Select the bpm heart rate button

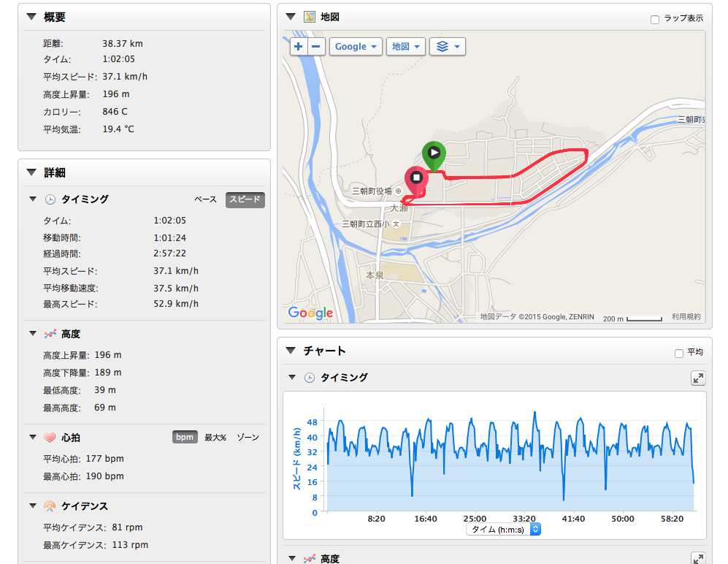[185, 438]
